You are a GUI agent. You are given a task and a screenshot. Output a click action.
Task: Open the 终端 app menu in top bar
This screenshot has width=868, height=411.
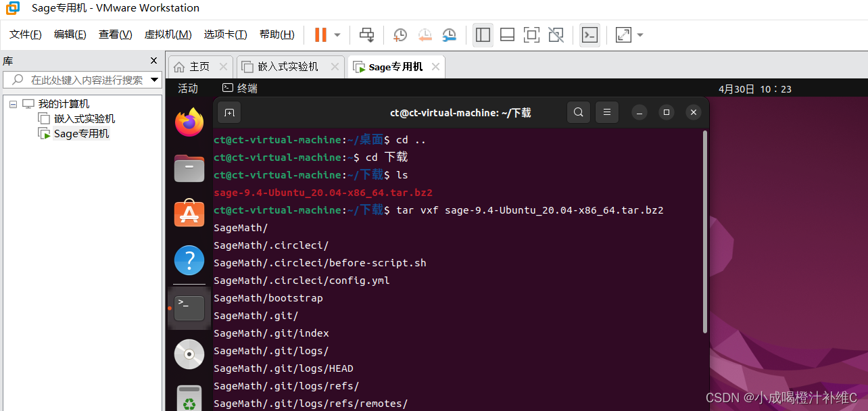240,89
